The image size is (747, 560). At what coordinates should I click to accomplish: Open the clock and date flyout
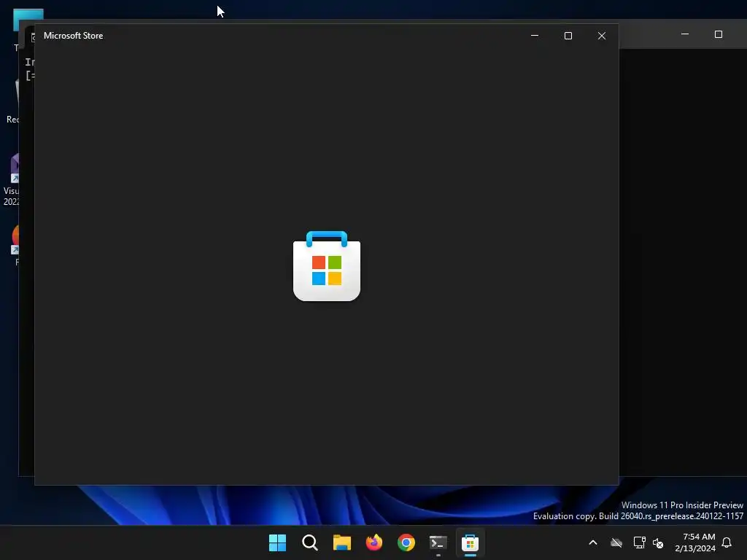(x=695, y=542)
